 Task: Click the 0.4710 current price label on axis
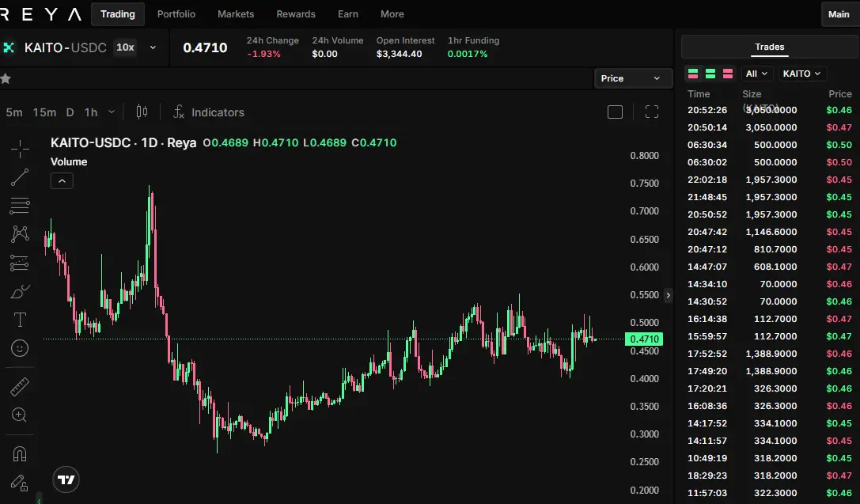tap(644, 339)
